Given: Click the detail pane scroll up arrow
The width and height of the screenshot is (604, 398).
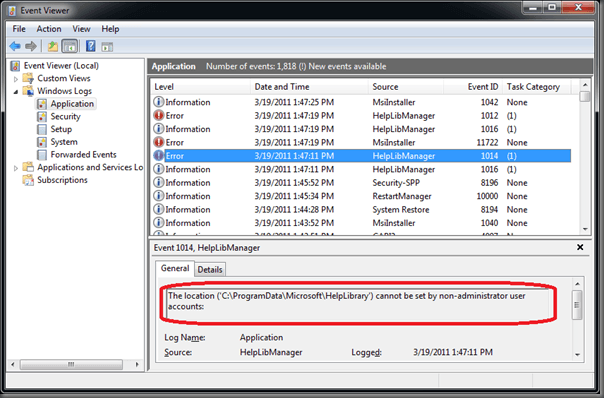Looking at the screenshot, I should pyautogui.click(x=577, y=284).
